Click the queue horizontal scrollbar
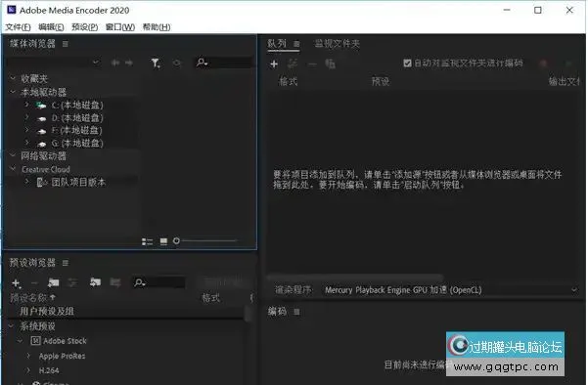 (x=354, y=278)
